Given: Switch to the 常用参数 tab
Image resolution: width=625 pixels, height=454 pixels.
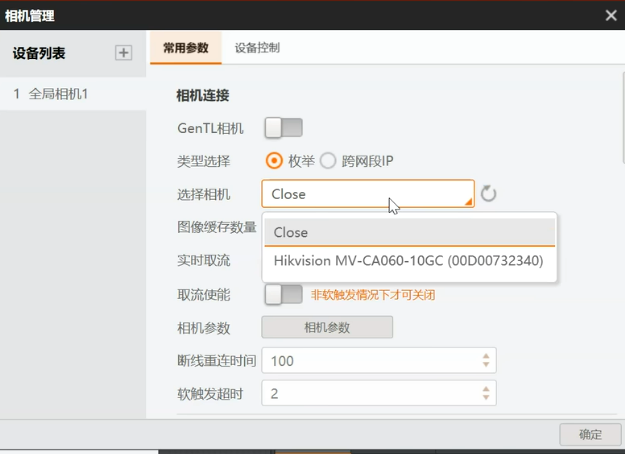Looking at the screenshot, I should (186, 48).
